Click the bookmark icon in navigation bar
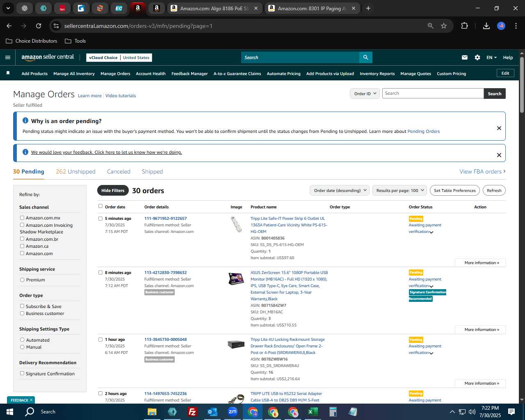The image size is (525, 420). tap(8, 73)
